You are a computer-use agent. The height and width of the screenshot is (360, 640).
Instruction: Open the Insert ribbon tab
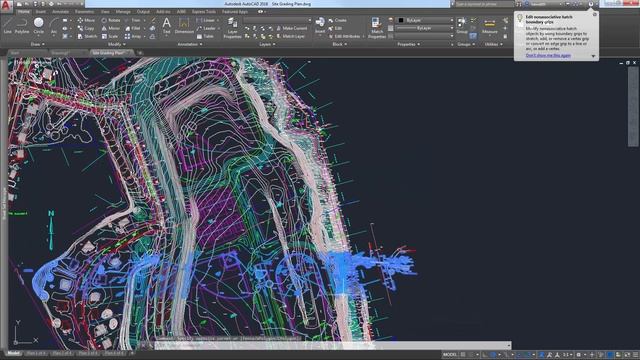coord(40,12)
